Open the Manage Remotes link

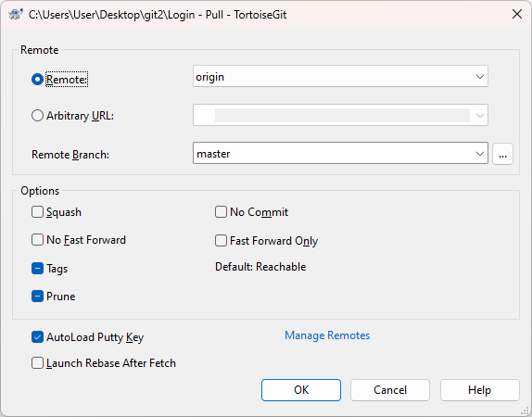(x=327, y=335)
